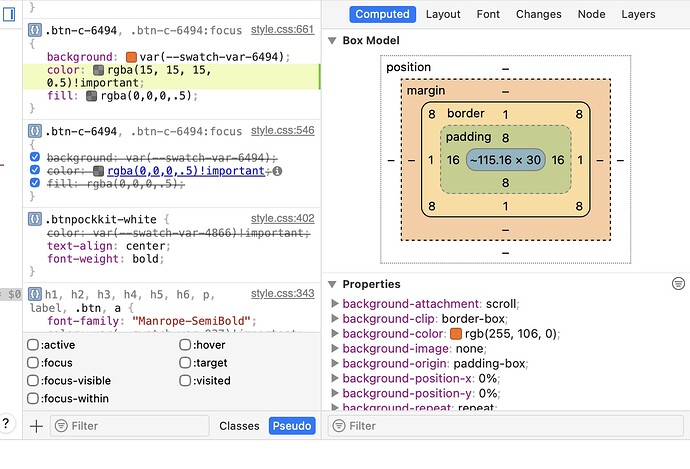690x469 pixels.
Task: Click the Properties filter options icon
Action: [678, 284]
